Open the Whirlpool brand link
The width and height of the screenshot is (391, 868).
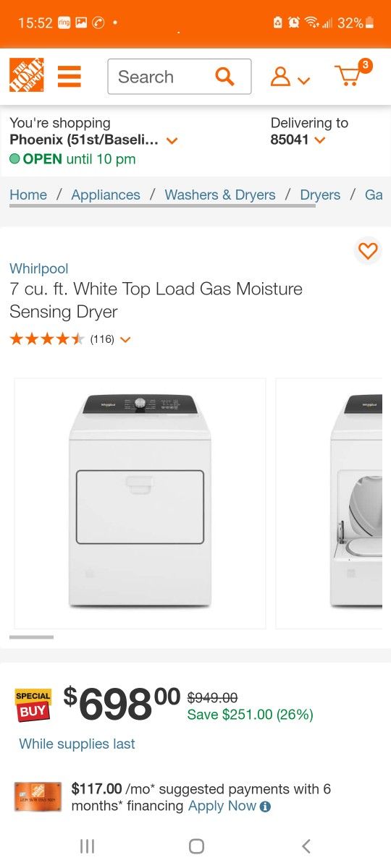[39, 268]
